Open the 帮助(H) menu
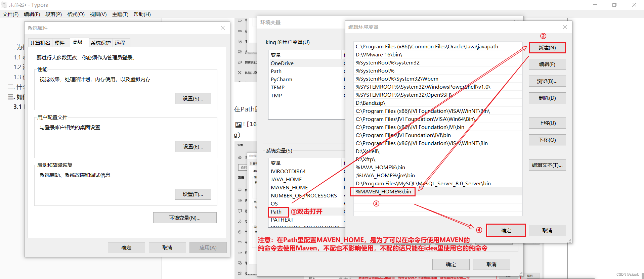The width and height of the screenshot is (644, 279). click(x=142, y=14)
